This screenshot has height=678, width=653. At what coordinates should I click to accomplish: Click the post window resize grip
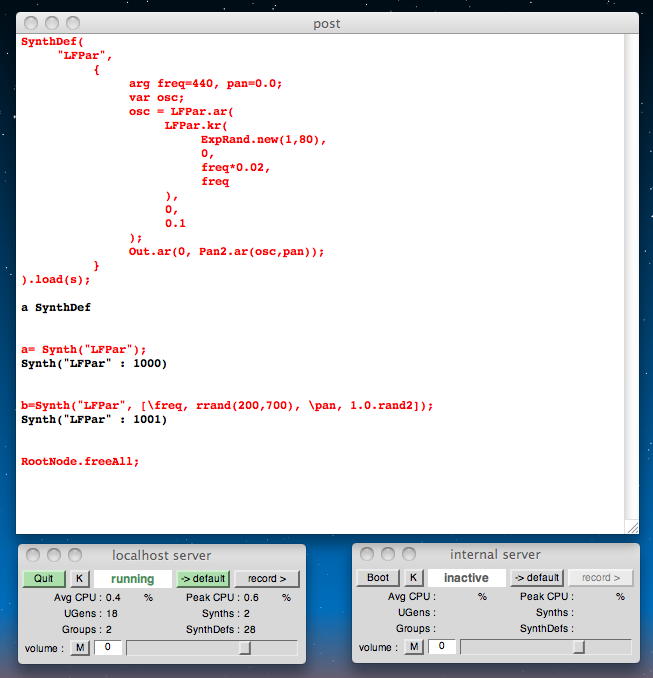632,527
